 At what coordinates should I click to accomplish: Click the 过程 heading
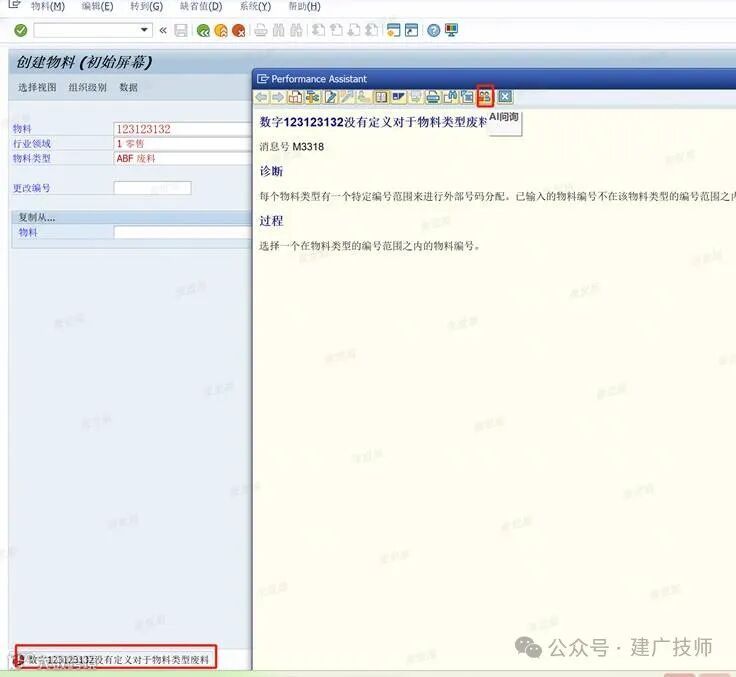tap(271, 221)
